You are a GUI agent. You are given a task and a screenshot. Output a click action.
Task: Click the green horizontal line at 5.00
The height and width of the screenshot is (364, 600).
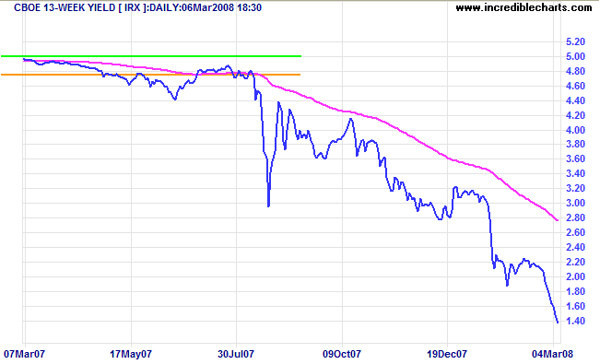[x=151, y=56]
